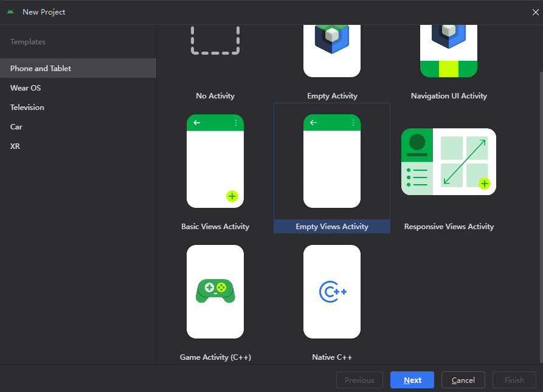This screenshot has width=543, height=392.
Task: Click the highlighted 'Empty Views Activity' label
Action: pos(332,227)
